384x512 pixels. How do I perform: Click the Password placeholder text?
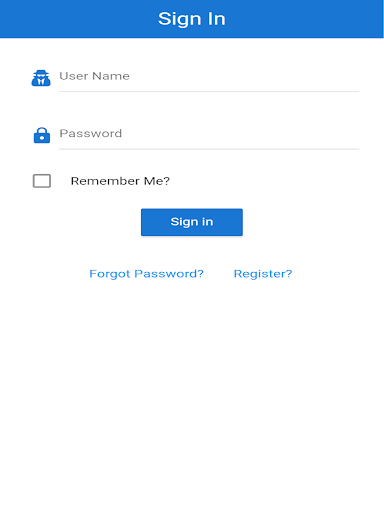point(91,133)
